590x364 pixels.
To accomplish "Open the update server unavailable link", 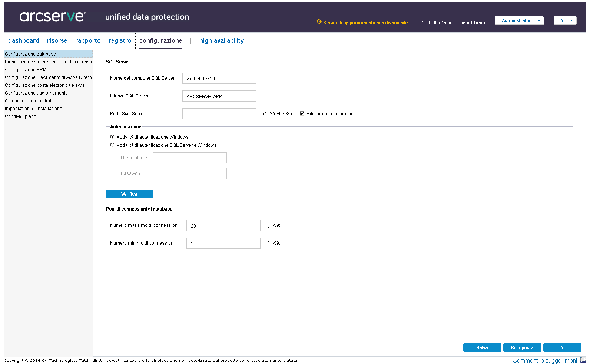I will [x=365, y=23].
